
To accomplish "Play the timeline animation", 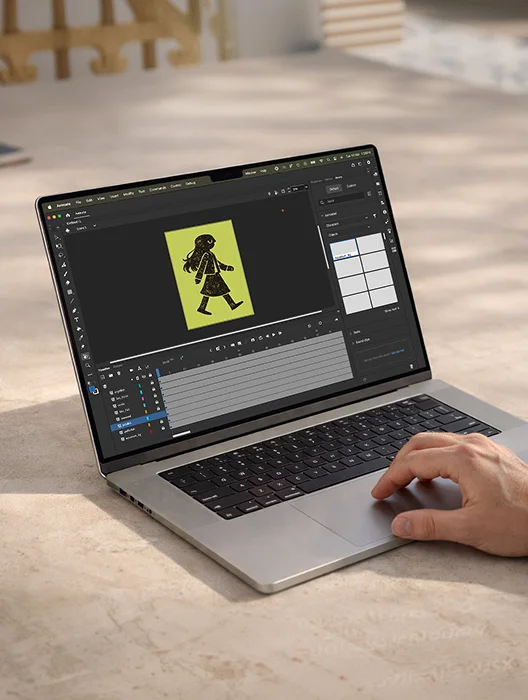I will 274,334.
